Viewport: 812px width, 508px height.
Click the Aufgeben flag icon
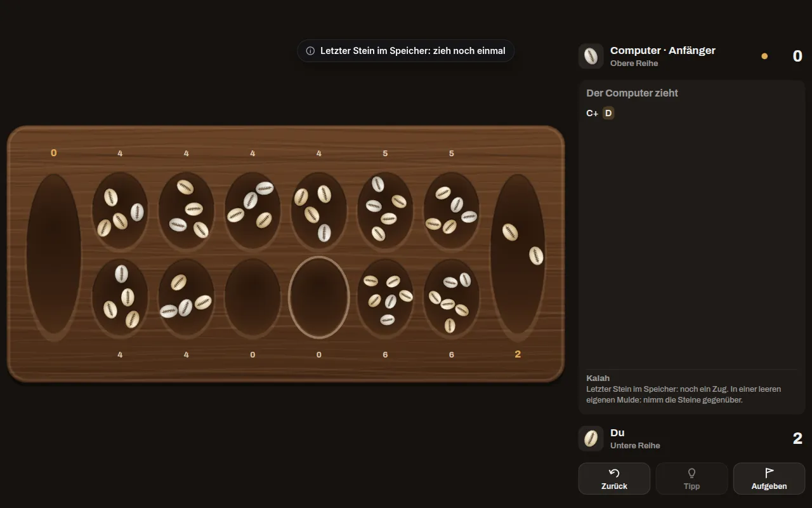click(x=769, y=473)
